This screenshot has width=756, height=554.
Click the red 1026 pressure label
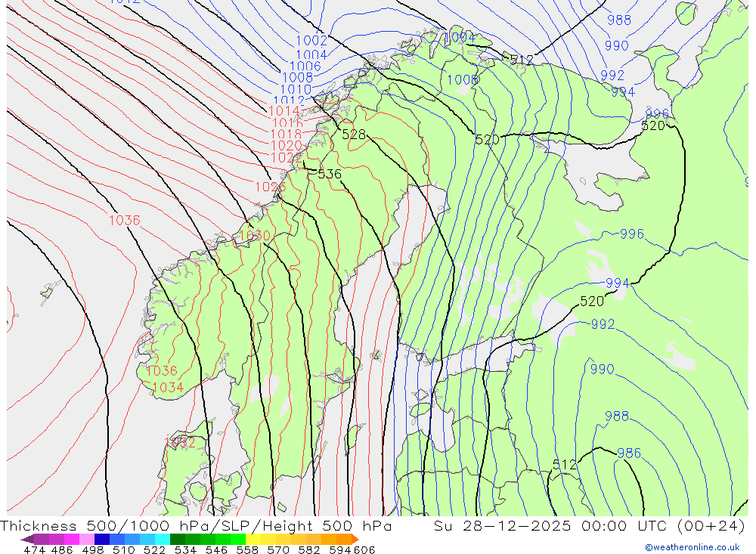coord(271,187)
